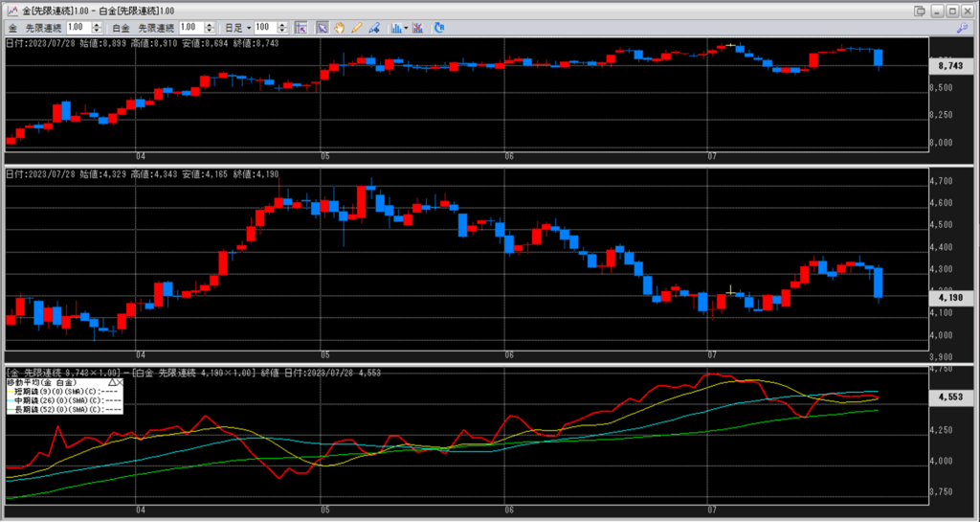Select the pencil drawing tool

pyautogui.click(x=357, y=28)
